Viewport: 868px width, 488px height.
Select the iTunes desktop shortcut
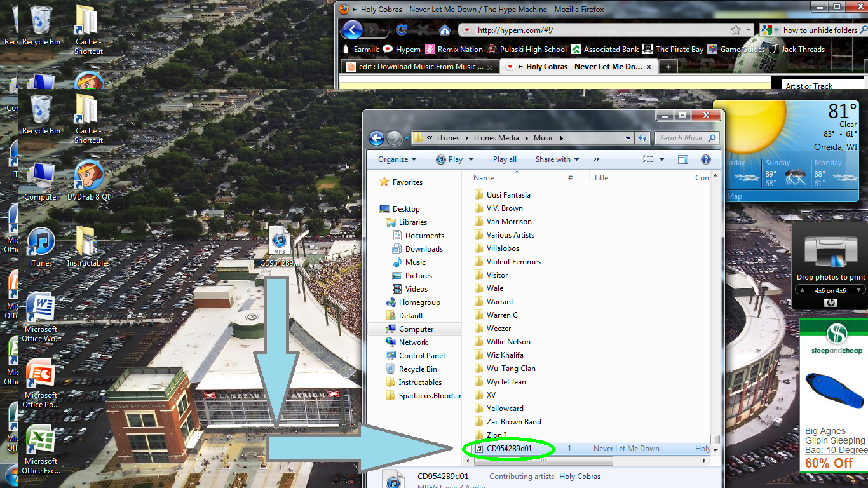(41, 247)
